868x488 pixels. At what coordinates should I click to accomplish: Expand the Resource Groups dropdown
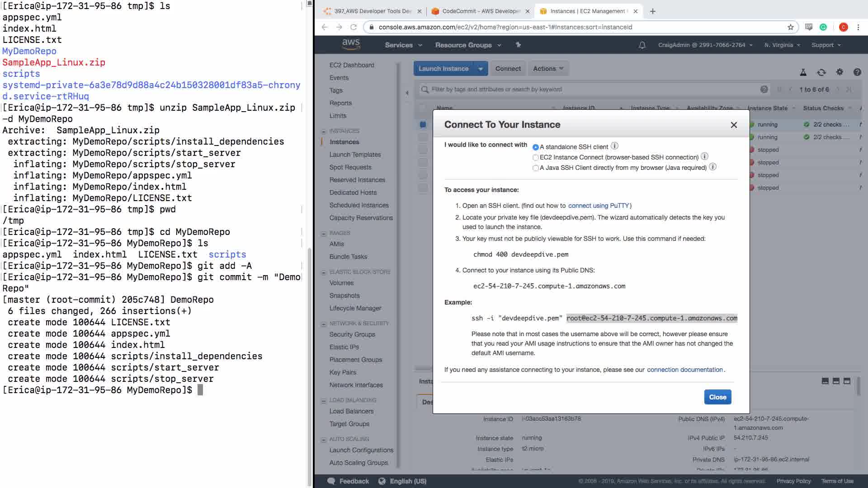[x=468, y=45]
